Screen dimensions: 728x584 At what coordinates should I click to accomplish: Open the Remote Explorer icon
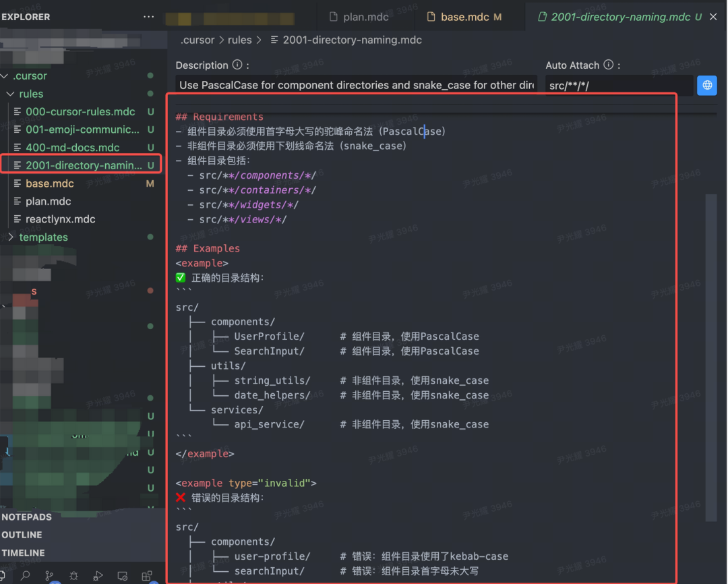point(123,576)
